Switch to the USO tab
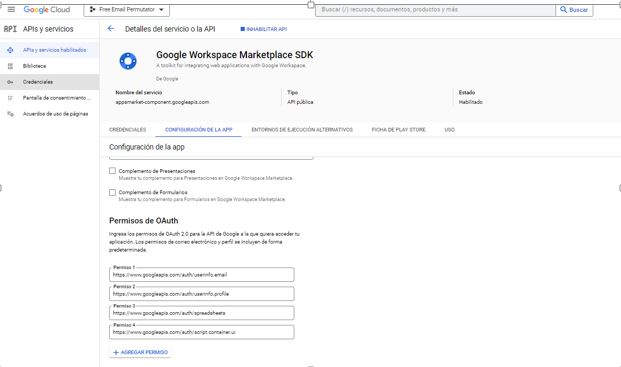This screenshot has width=621, height=367. tap(450, 129)
